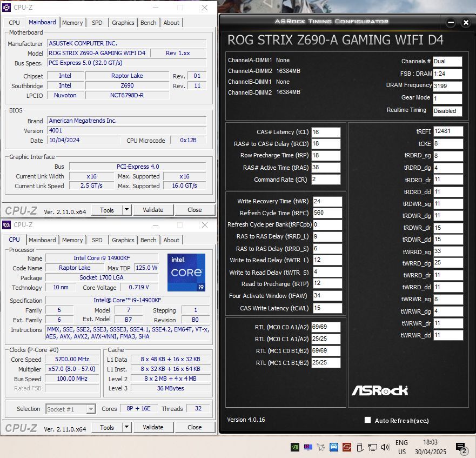Click the purple 60 monitor tray icon
The image size is (476, 458).
[x=308, y=447]
